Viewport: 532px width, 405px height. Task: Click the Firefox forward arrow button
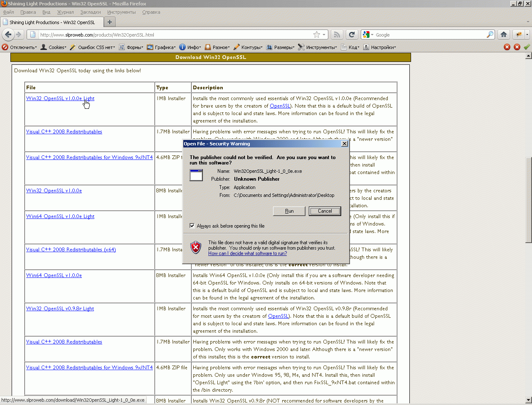click(x=18, y=34)
